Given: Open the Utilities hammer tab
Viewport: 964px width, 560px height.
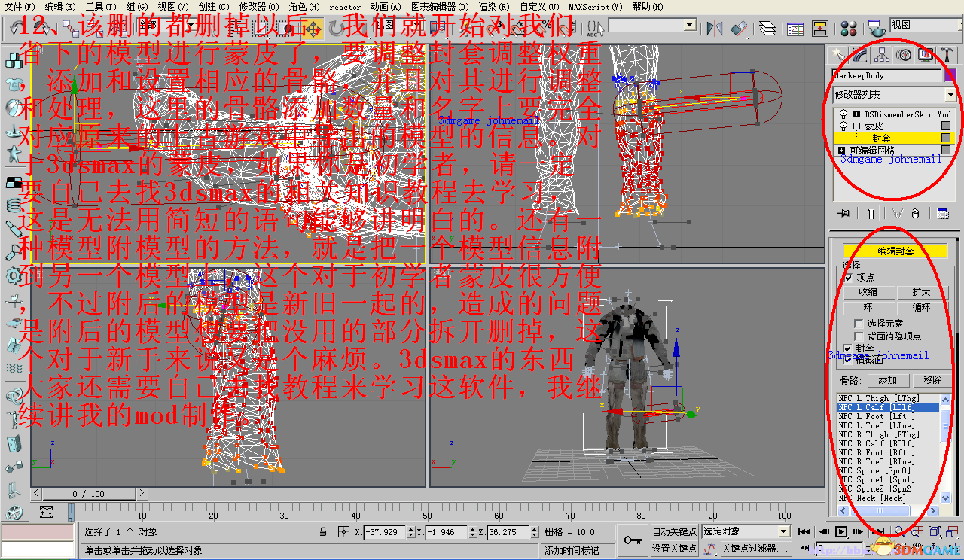Looking at the screenshot, I should coord(947,55).
